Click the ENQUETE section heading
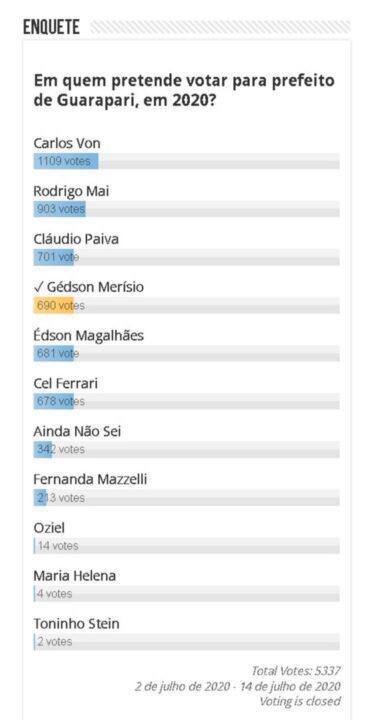Image resolution: width=375 pixels, height=720 pixels. coord(51,28)
